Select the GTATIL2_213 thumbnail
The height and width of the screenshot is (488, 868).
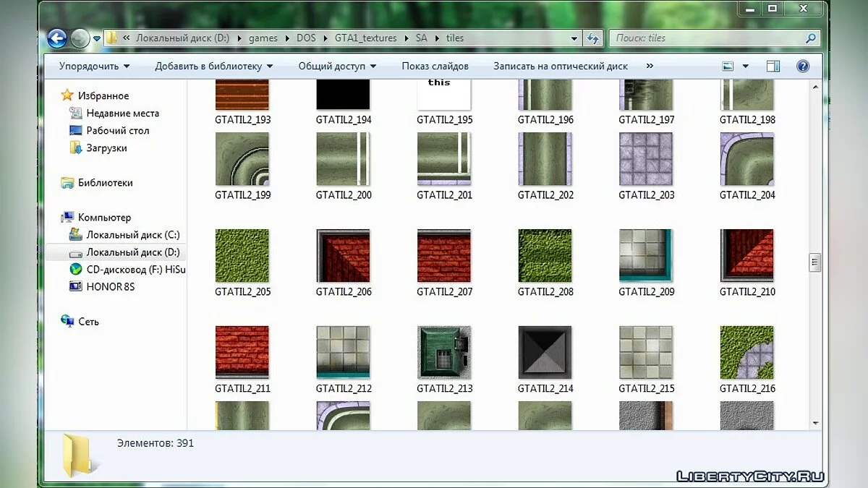[x=444, y=352]
